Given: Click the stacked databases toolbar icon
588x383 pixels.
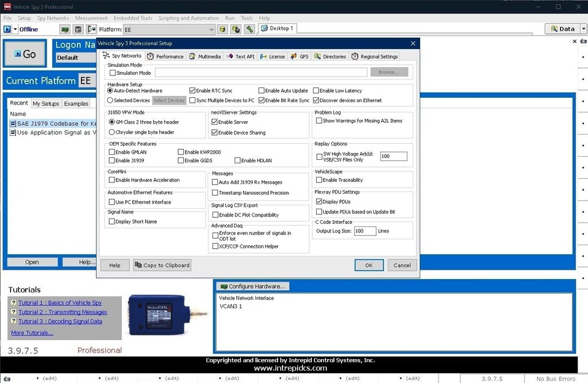Looking at the screenshot, I should pos(236,29).
